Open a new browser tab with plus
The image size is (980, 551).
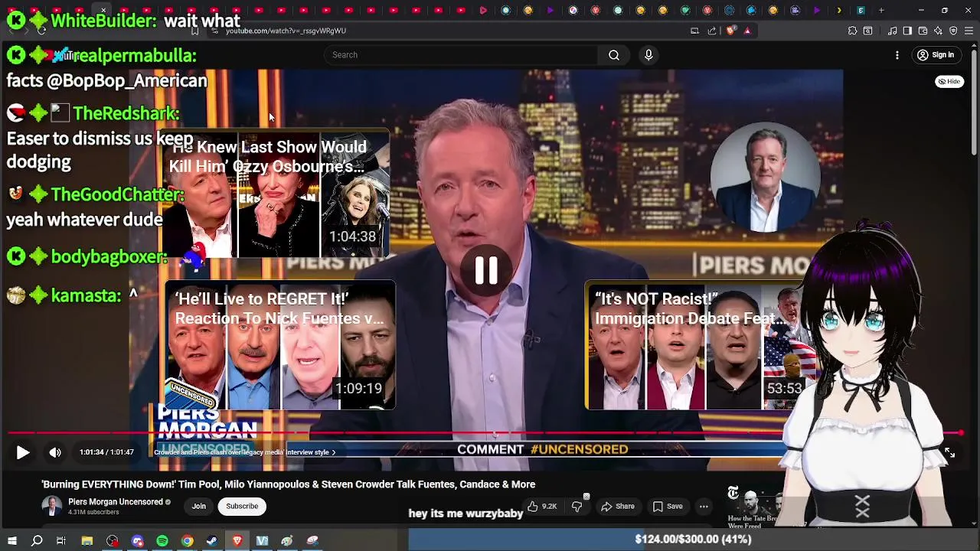(x=881, y=11)
